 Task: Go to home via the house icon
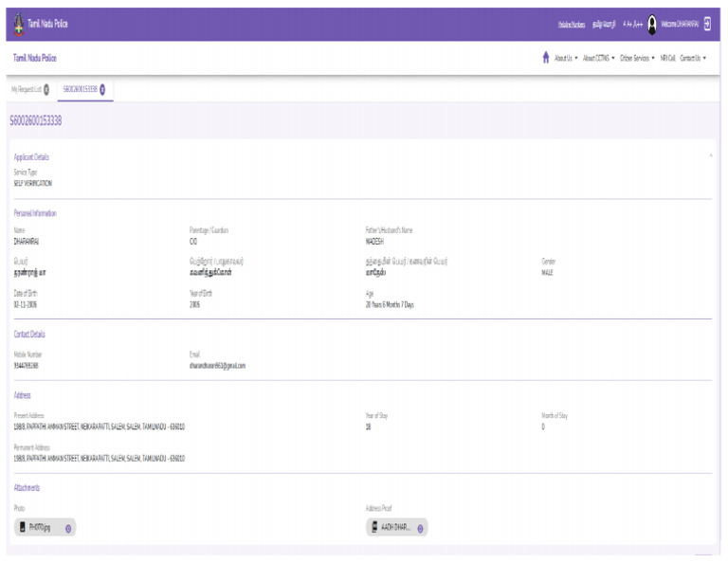click(546, 58)
